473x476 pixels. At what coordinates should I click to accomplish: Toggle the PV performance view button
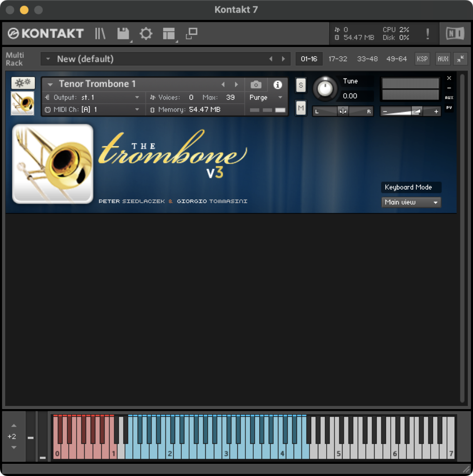[449, 108]
